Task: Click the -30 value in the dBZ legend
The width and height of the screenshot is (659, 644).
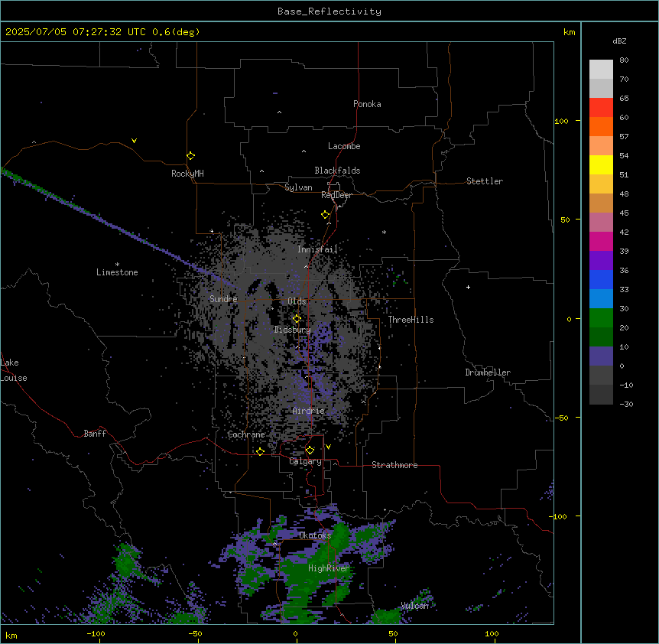Action: pyautogui.click(x=626, y=405)
